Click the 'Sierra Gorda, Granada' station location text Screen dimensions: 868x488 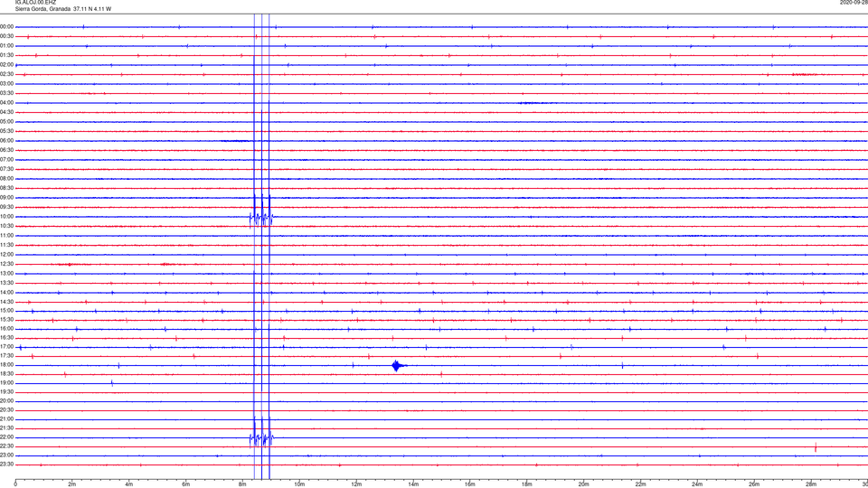[42, 9]
